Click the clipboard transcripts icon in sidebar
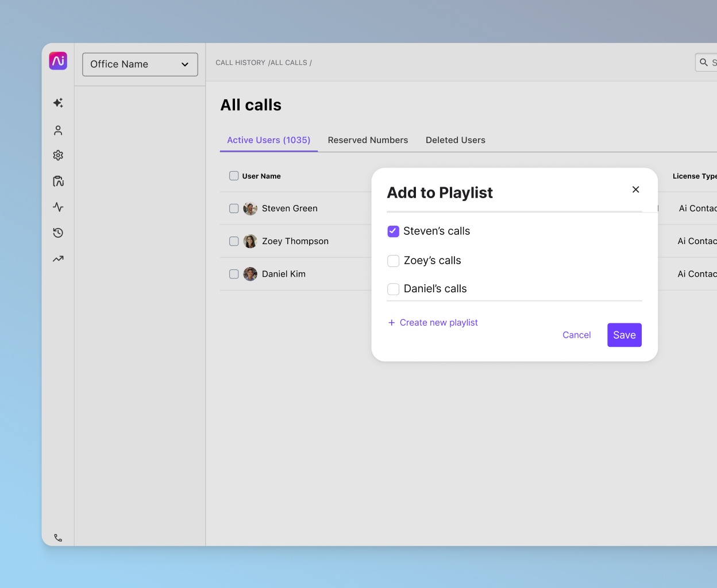The width and height of the screenshot is (717, 588). tap(58, 181)
